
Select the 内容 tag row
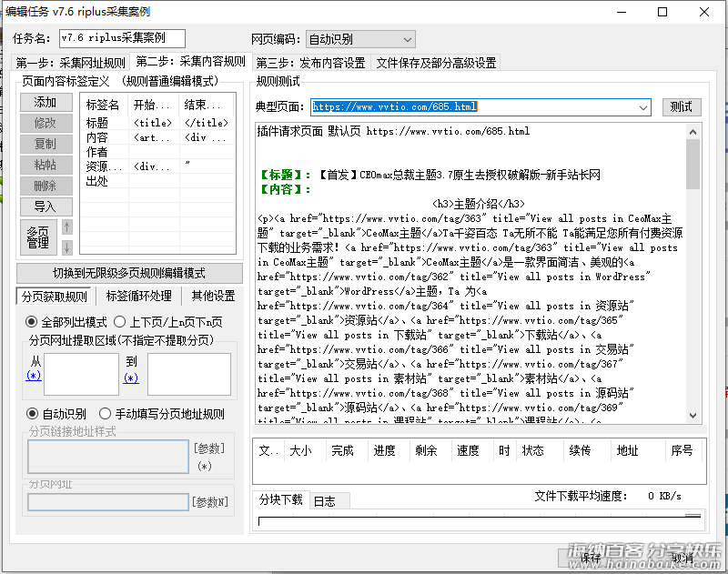157,137
